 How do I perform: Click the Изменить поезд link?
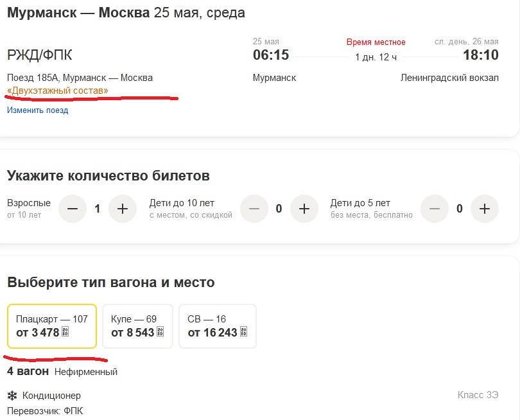point(37,110)
